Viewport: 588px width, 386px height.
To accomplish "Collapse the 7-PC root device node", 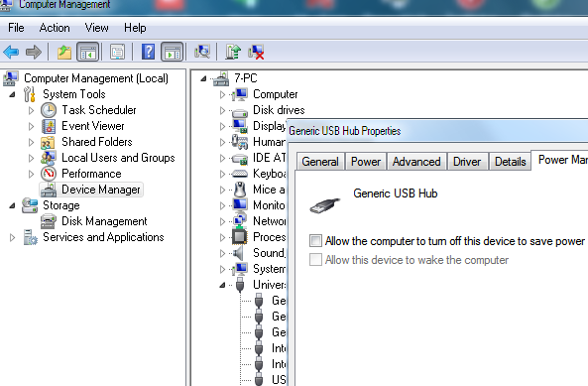I will pyautogui.click(x=203, y=78).
